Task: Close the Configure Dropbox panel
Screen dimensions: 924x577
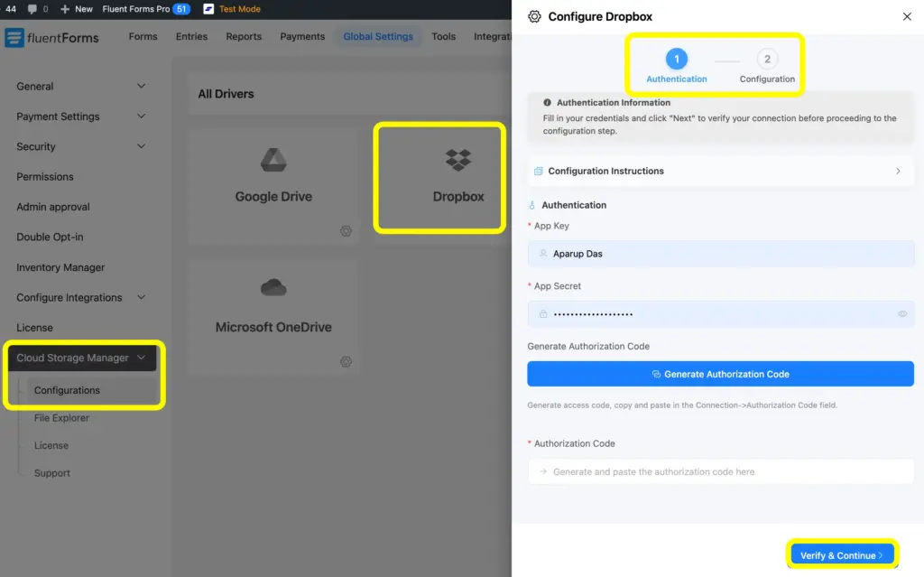Action: tap(907, 16)
